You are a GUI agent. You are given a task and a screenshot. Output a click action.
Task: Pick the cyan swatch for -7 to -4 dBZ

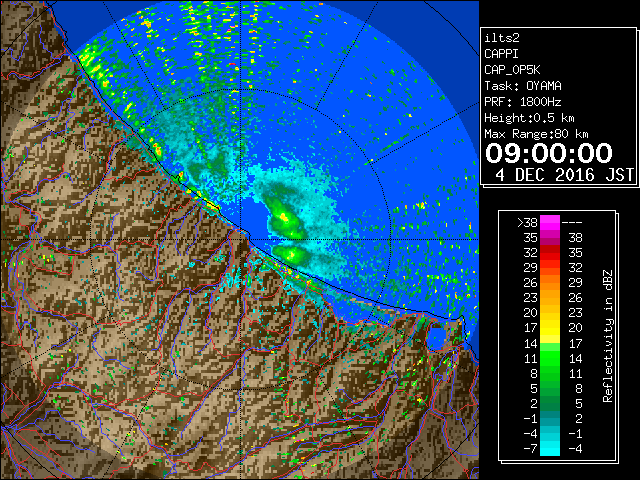[x=550, y=448]
